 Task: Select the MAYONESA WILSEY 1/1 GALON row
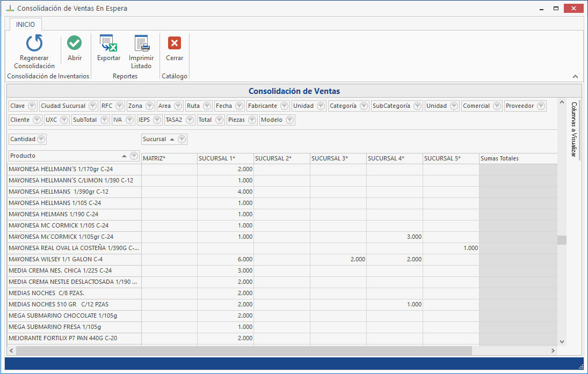(74, 259)
